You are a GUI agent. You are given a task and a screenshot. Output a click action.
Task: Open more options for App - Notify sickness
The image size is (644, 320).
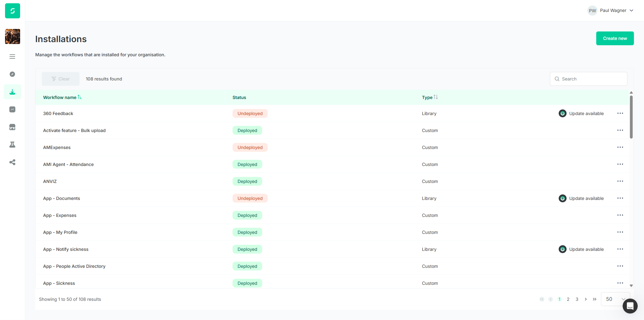[x=620, y=249]
